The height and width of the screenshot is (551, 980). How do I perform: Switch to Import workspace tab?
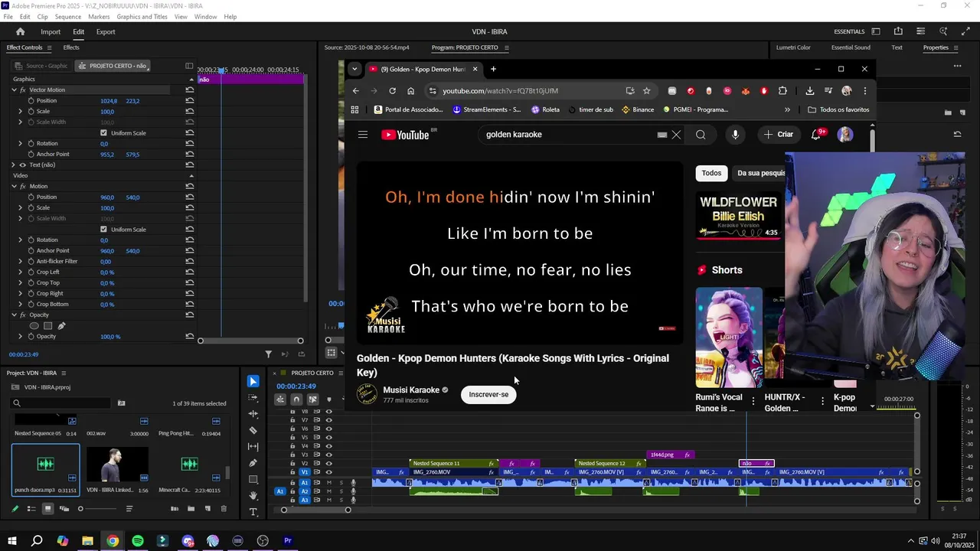tap(51, 32)
